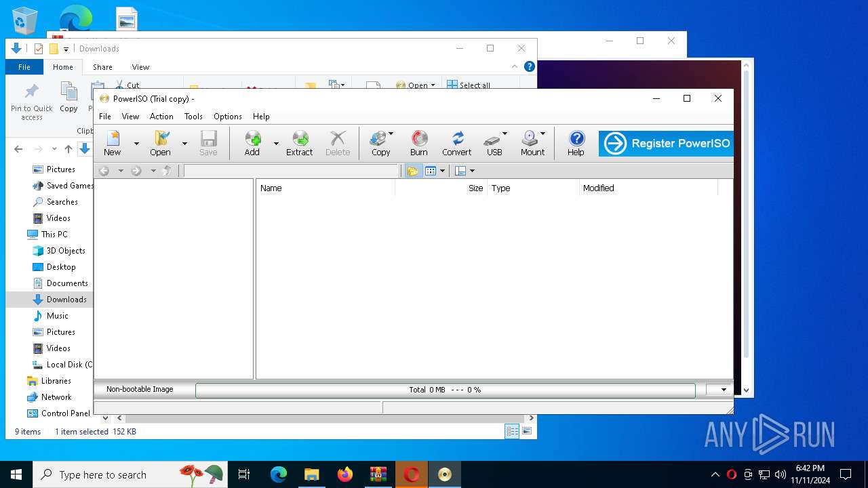Expand the Mount button dropdown arrow
This screenshot has height=488, width=868.
(542, 134)
